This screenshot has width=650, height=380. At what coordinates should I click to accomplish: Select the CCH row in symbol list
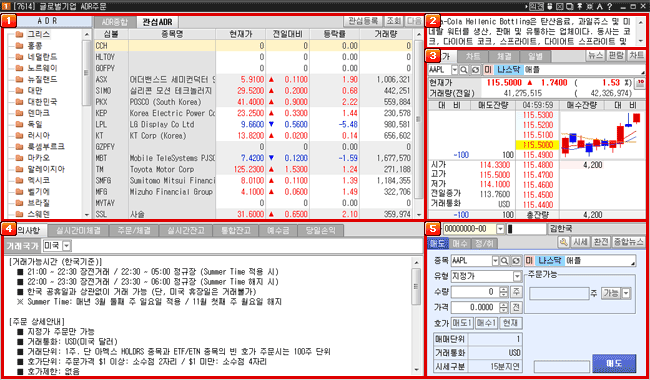(253, 46)
